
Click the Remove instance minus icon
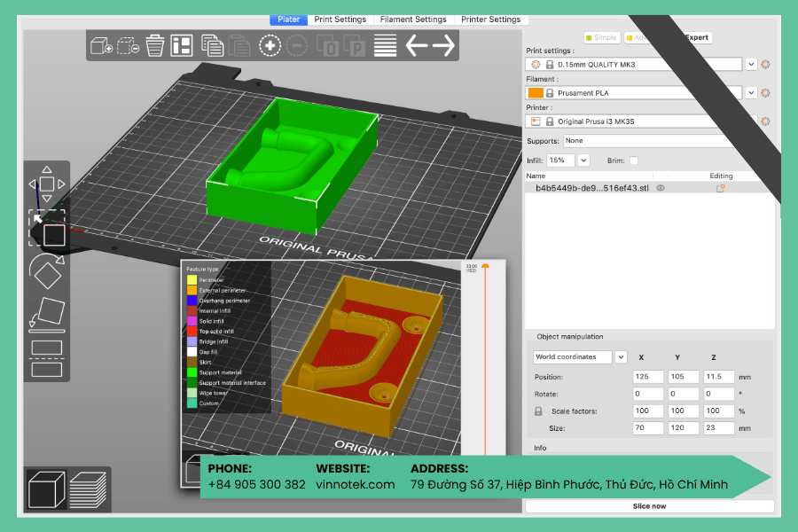click(297, 46)
